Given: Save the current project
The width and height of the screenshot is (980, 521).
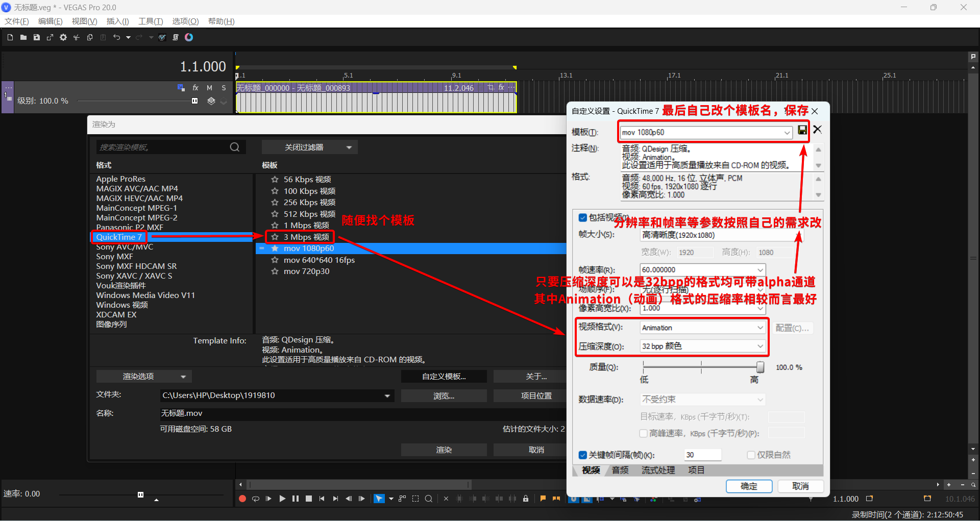Looking at the screenshot, I should click(x=36, y=37).
